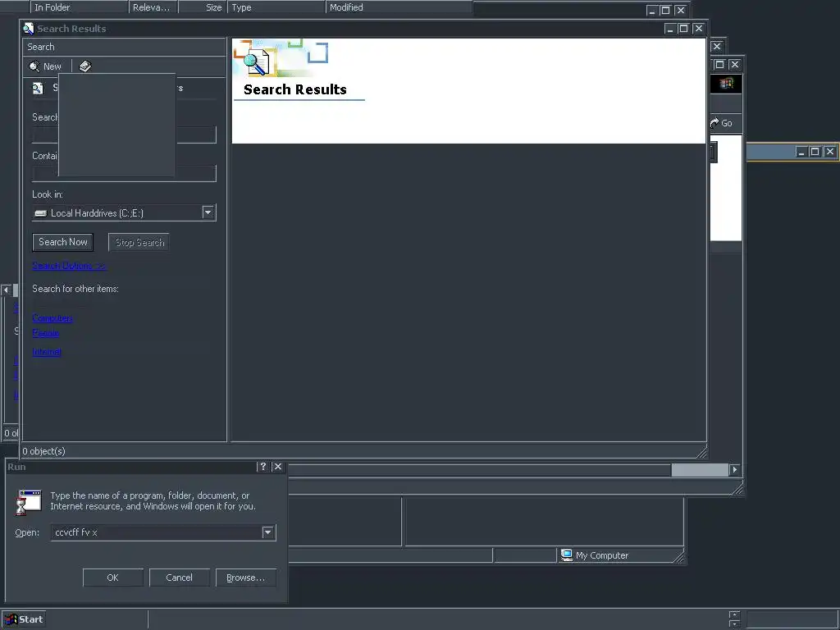This screenshot has width=840, height=630.
Task: Sort by the Releva... column header
Action: tap(153, 7)
